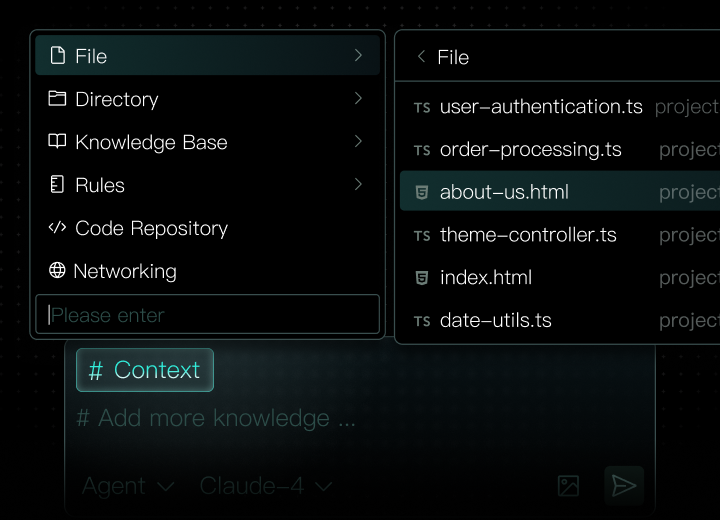Click the Code Repository brackets icon
720x520 pixels.
pos(57,228)
